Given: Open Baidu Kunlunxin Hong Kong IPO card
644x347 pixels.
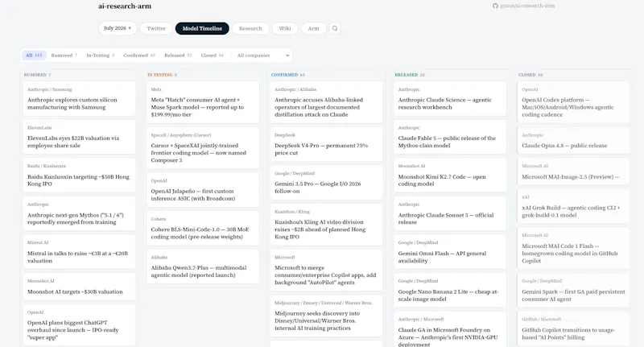Looking at the screenshot, I should (x=79, y=176).
